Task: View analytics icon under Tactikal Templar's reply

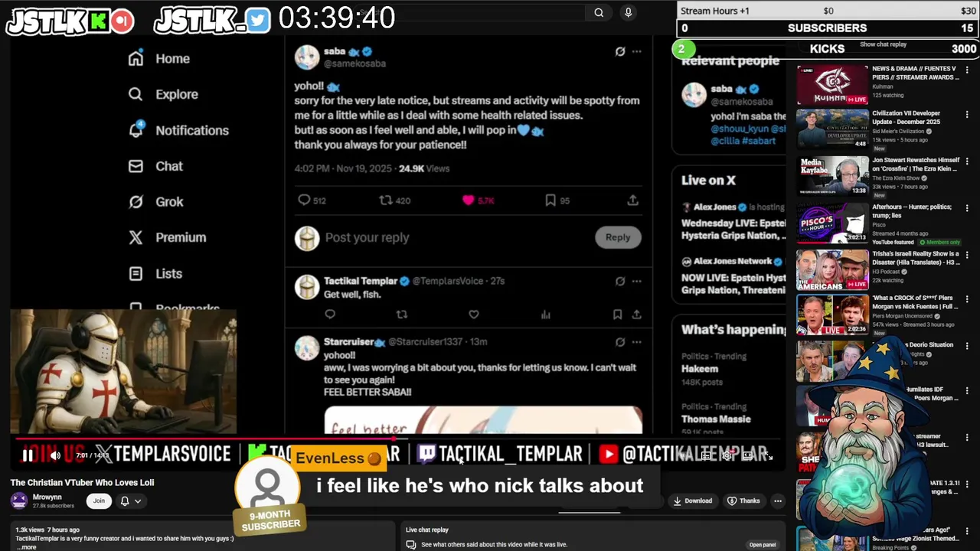Action: [545, 315]
